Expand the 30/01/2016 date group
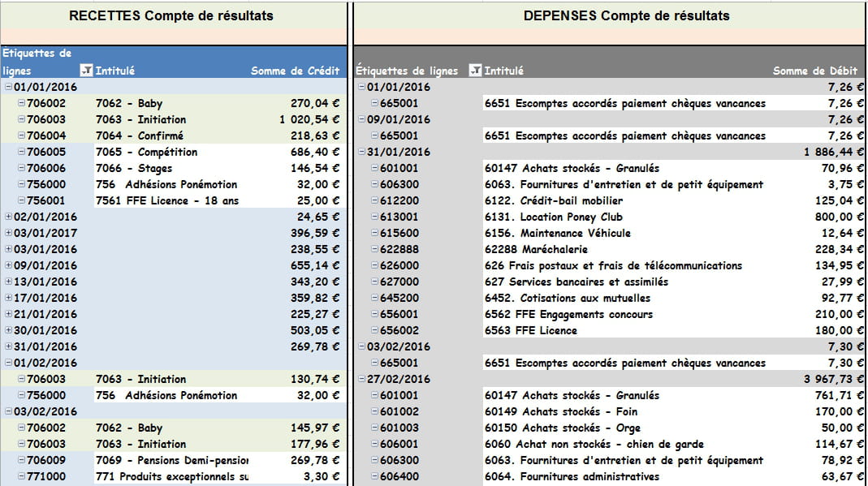 [x=8, y=330]
